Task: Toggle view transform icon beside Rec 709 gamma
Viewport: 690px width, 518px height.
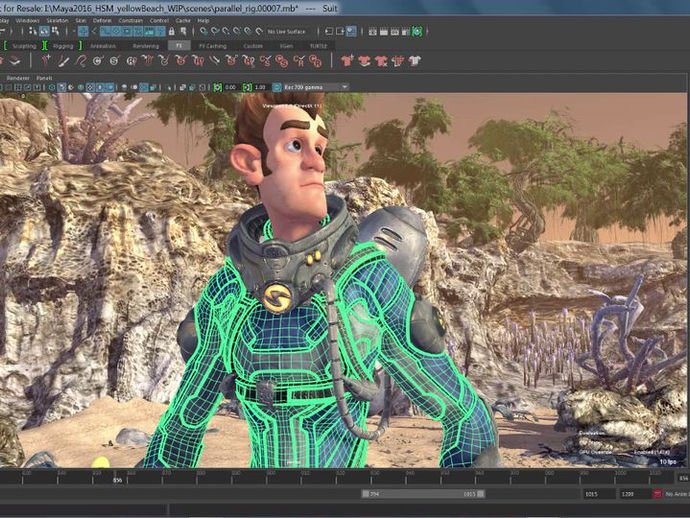Action: click(x=276, y=87)
